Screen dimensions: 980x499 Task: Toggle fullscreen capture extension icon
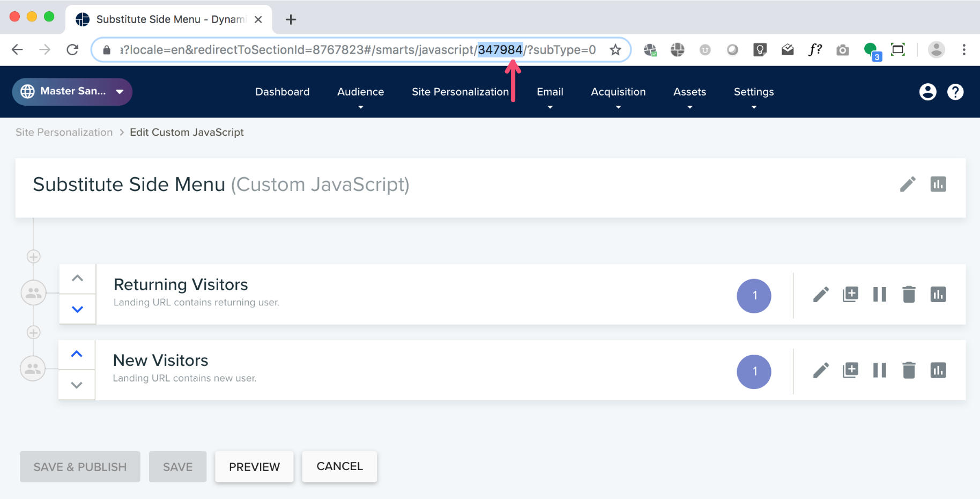coord(899,49)
